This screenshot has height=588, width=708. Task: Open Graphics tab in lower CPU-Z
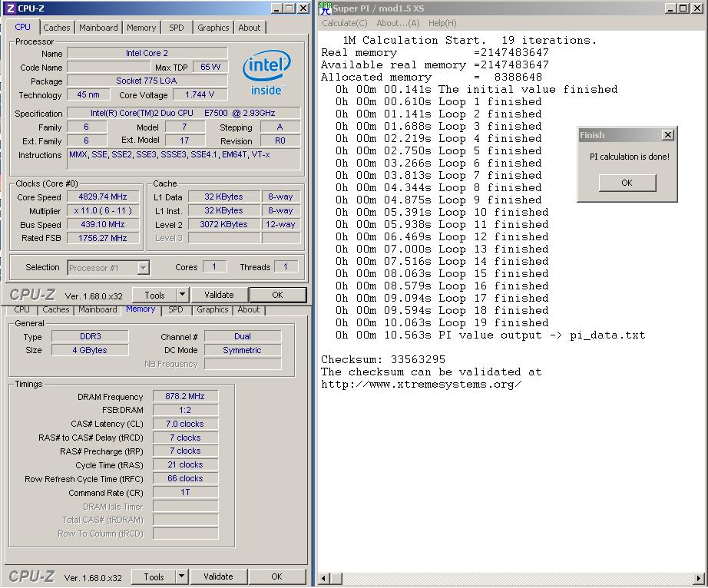(x=212, y=309)
